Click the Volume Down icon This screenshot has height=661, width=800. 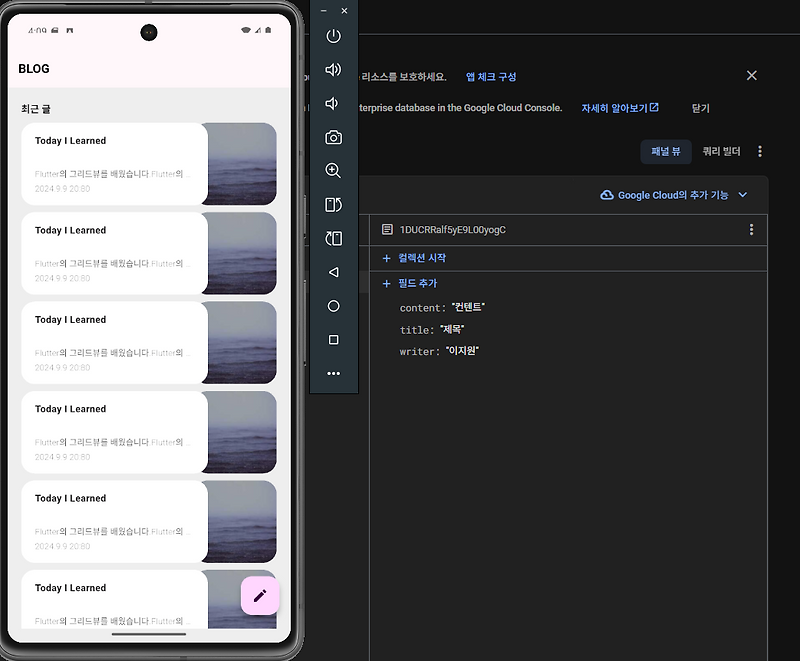(333, 103)
